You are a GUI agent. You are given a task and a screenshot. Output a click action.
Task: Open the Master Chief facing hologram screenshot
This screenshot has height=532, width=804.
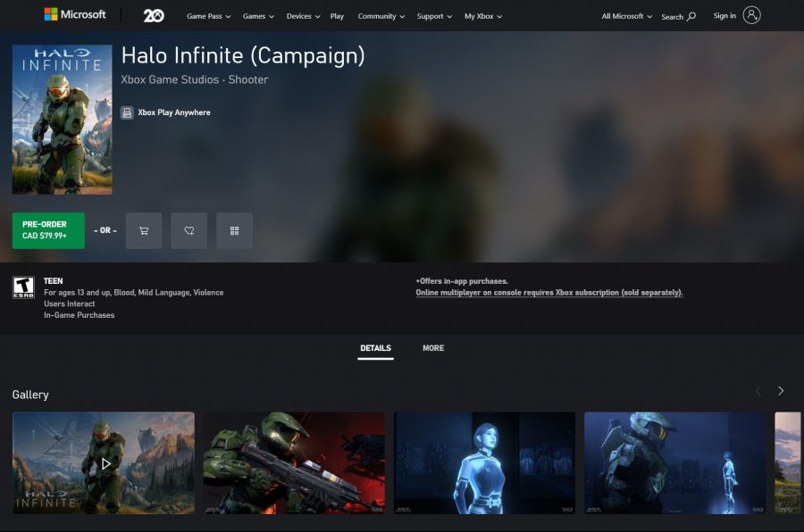674,462
